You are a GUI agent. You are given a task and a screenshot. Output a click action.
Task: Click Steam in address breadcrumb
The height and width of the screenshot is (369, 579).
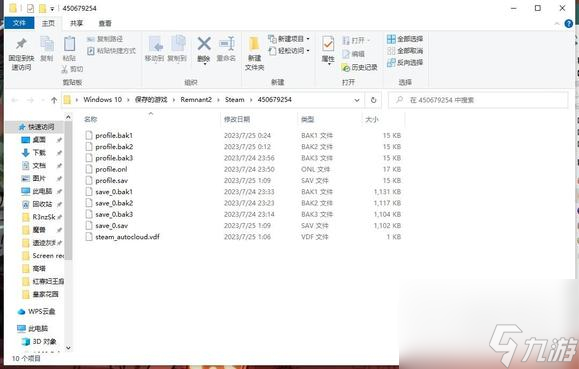point(234,99)
